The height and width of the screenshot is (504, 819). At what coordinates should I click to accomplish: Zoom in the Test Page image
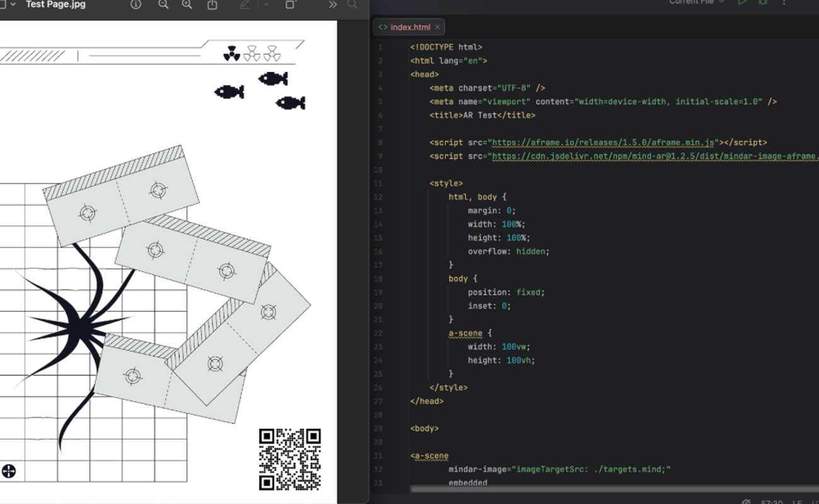[x=187, y=4]
